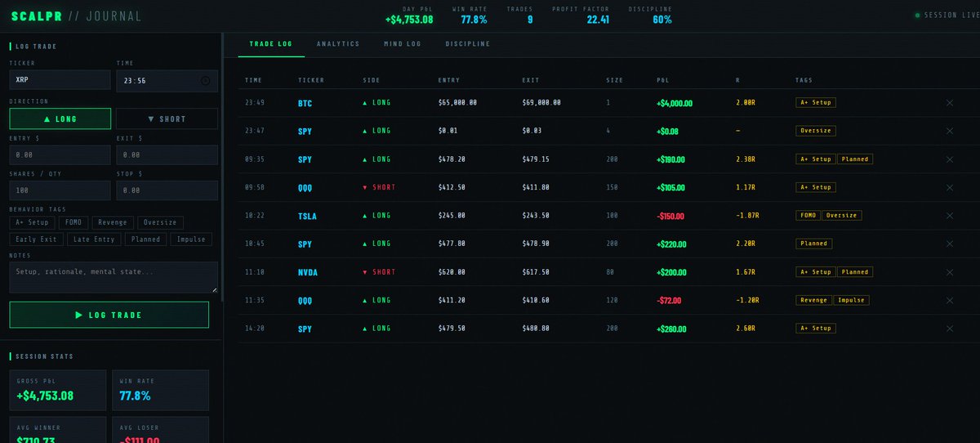Delete the NVDA short trade
This screenshot has width=980, height=443.
(949, 272)
